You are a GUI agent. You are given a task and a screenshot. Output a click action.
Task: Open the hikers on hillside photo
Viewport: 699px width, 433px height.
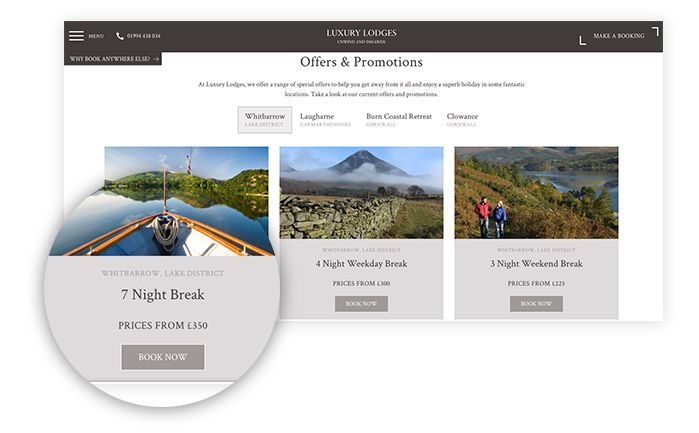(x=536, y=193)
